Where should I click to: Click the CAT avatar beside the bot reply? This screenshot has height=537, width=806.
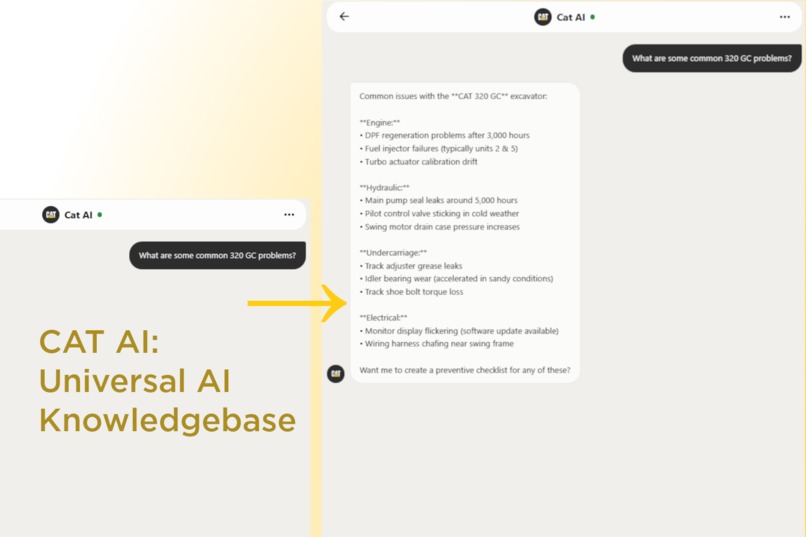[x=336, y=374]
